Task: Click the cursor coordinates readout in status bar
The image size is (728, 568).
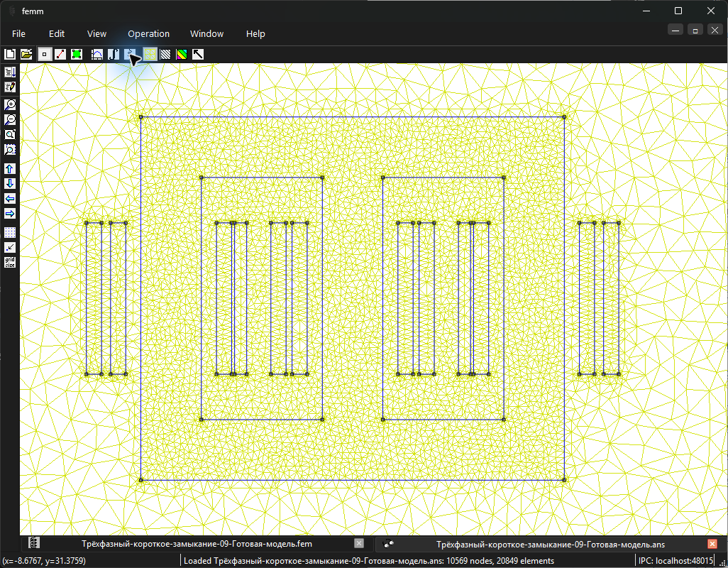Action: (x=44, y=561)
